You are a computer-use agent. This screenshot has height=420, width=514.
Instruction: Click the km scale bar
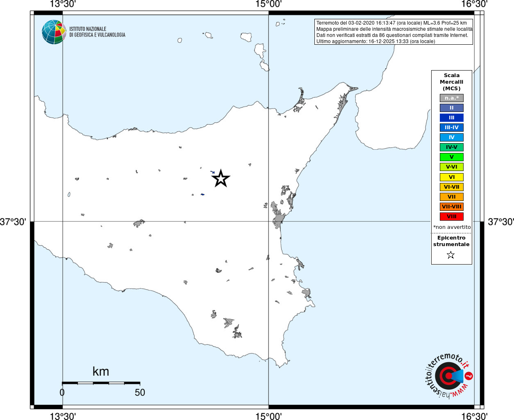(101, 383)
